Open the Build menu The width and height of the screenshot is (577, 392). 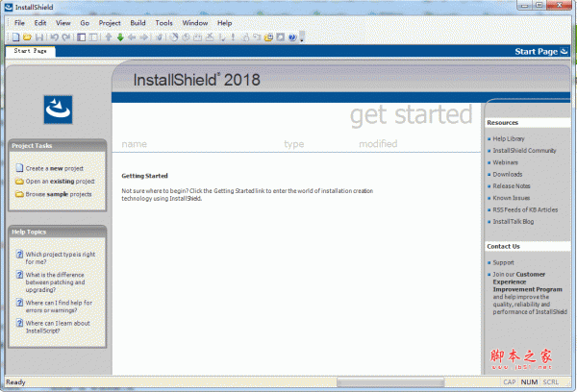138,23
